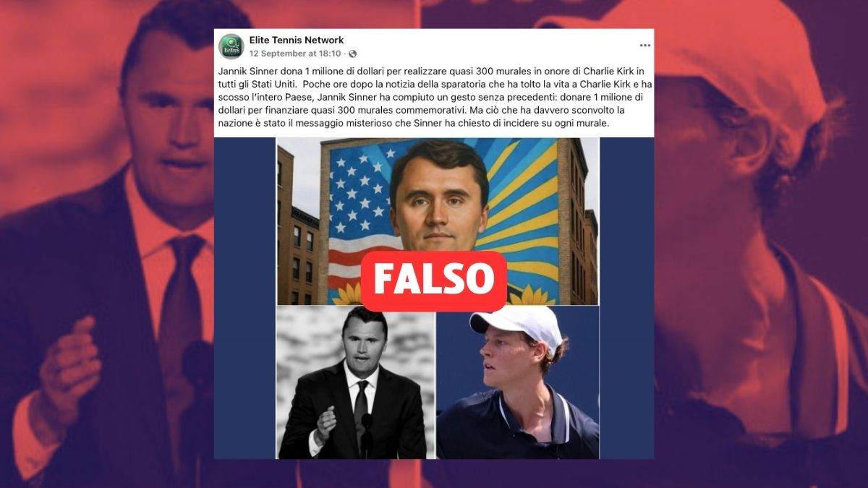Open the mural image at top of collage
868x488 pixels.
tap(437, 221)
